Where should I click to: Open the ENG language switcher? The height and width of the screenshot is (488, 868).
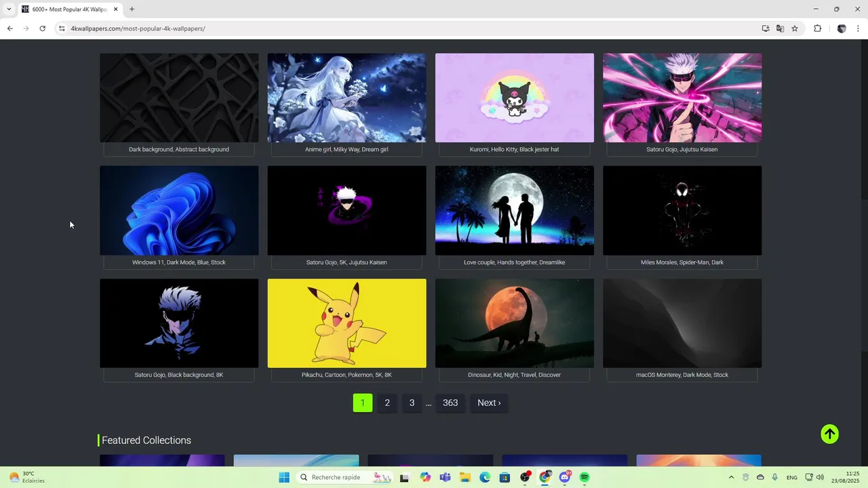[792, 477]
